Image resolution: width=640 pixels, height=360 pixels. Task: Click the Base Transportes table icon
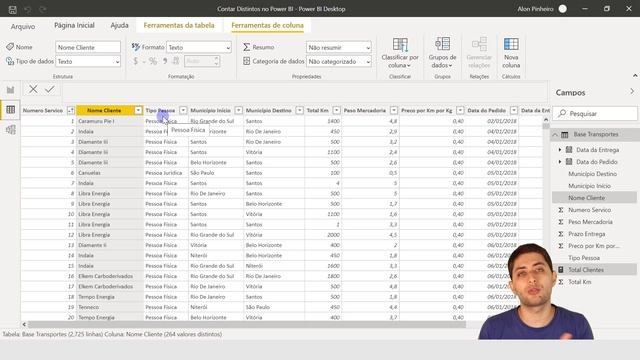[x=565, y=135]
